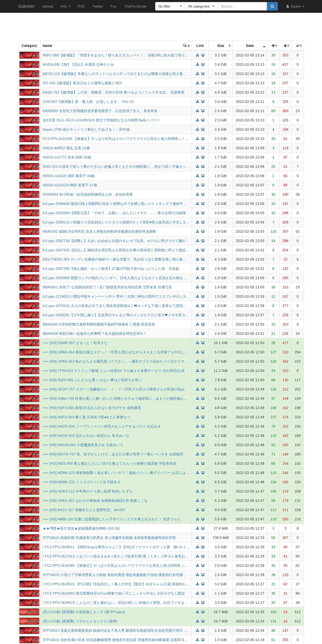The height and width of the screenshot is (644, 322).
Task: Open magnet link for Heyzo 2706 row
Action: (203, 129)
